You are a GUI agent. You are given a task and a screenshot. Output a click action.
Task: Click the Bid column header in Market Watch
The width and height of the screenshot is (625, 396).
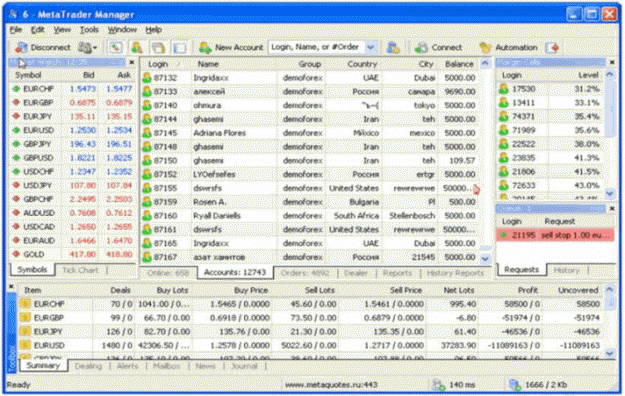coord(79,75)
